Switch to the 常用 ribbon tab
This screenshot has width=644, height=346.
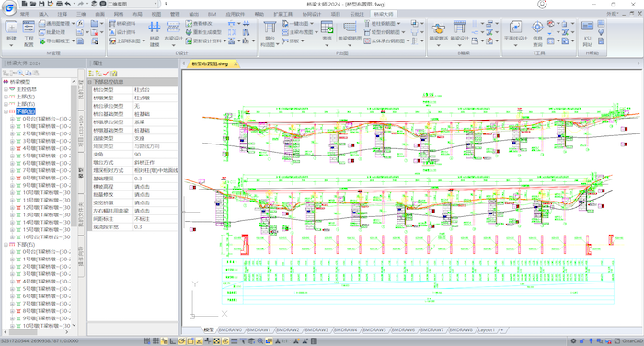coord(25,14)
